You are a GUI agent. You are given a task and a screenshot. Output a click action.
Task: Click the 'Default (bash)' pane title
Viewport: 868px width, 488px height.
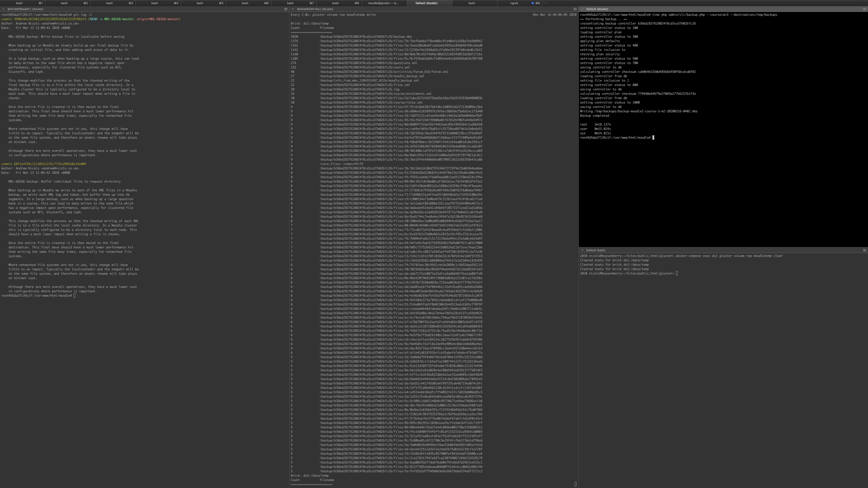596,250
